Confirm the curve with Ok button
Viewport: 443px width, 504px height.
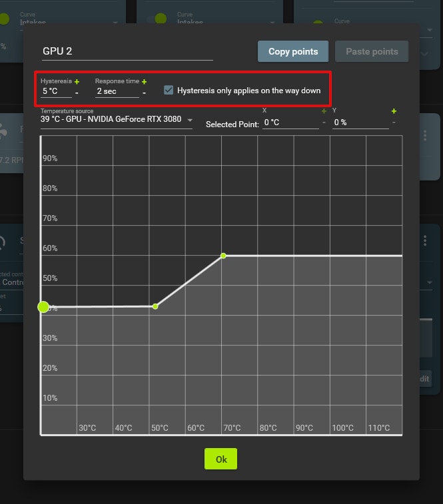(221, 459)
